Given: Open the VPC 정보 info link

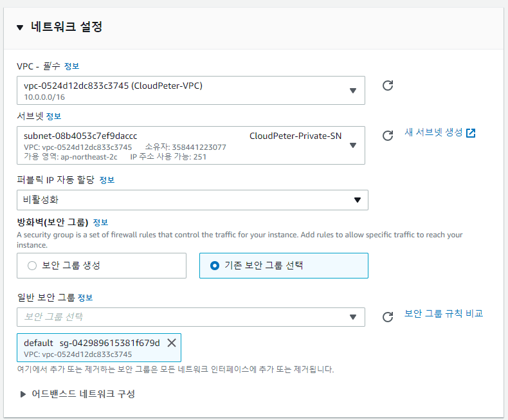Looking at the screenshot, I should [71, 66].
